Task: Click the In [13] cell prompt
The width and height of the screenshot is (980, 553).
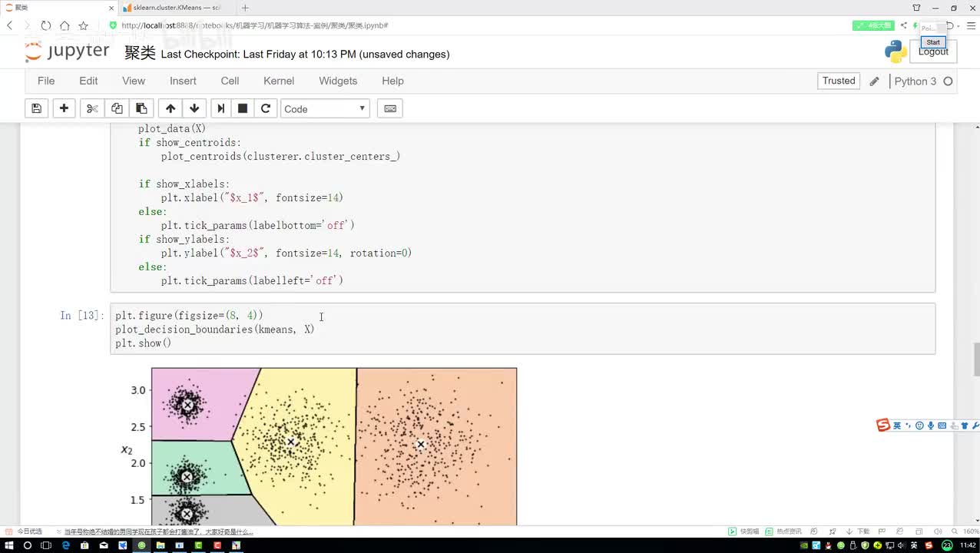Action: [81, 316]
